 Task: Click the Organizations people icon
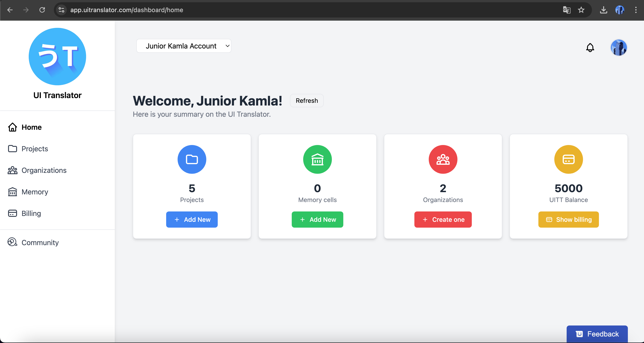[12, 170]
